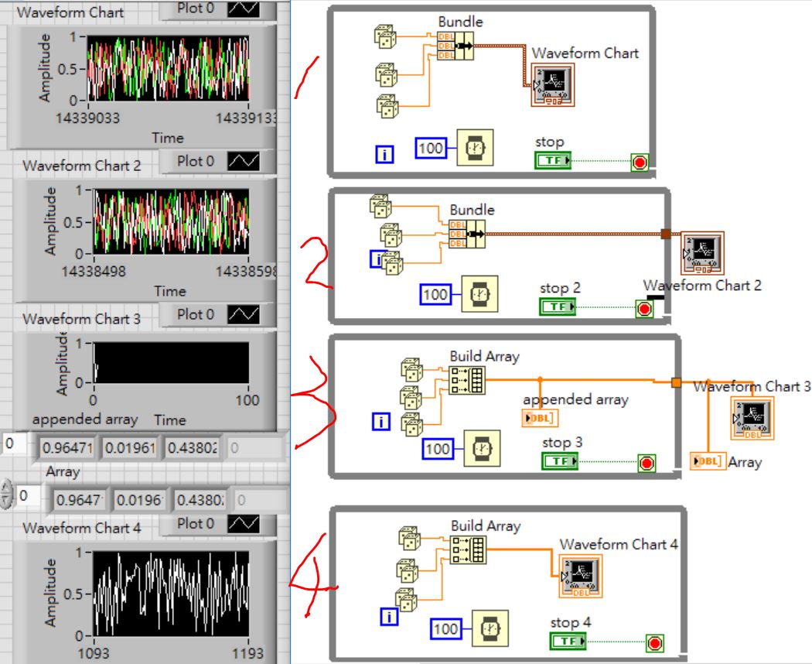Click the appended array DBL indicator terminal
This screenshot has height=664, width=812.
tap(542, 418)
